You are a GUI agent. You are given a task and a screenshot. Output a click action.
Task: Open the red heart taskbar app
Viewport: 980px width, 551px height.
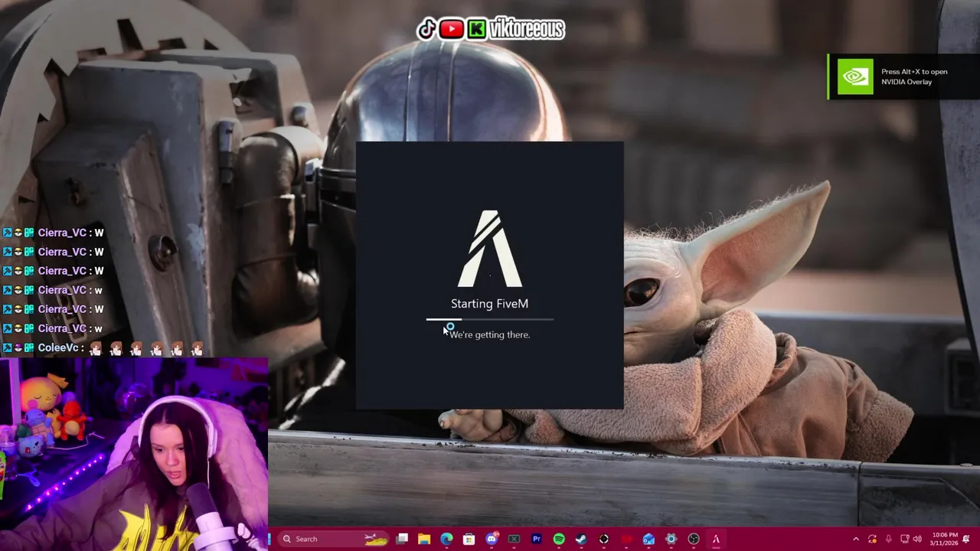(x=627, y=539)
